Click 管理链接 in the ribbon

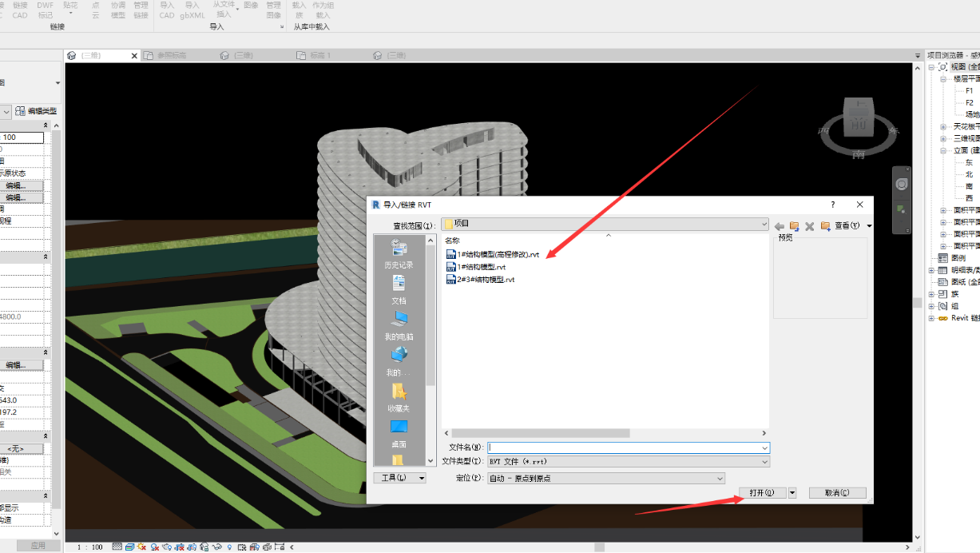point(141,10)
